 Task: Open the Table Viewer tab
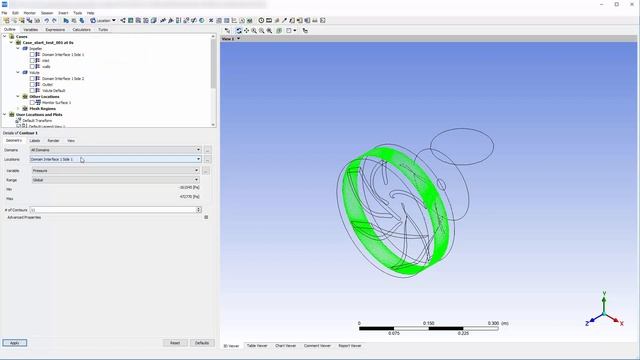click(x=257, y=346)
